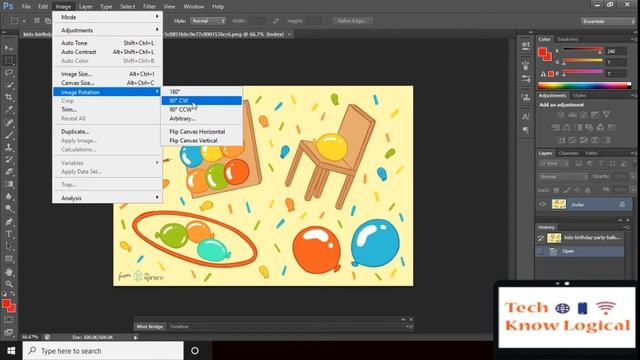Screen dimensions: 640x360
Task: Select the Gradient tool
Action: [9, 184]
